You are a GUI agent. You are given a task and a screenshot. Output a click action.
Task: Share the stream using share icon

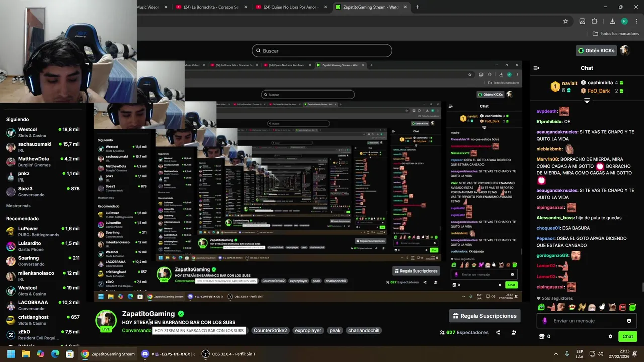click(x=498, y=332)
